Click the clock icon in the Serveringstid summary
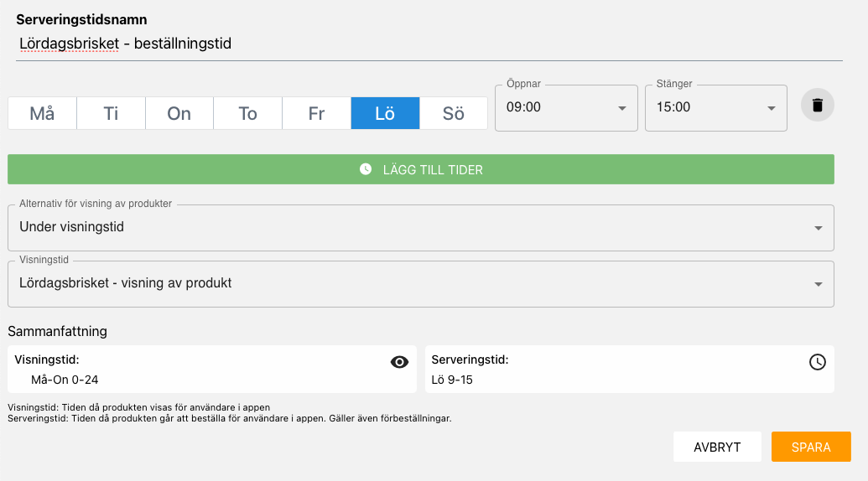The height and width of the screenshot is (481, 868). pyautogui.click(x=817, y=362)
